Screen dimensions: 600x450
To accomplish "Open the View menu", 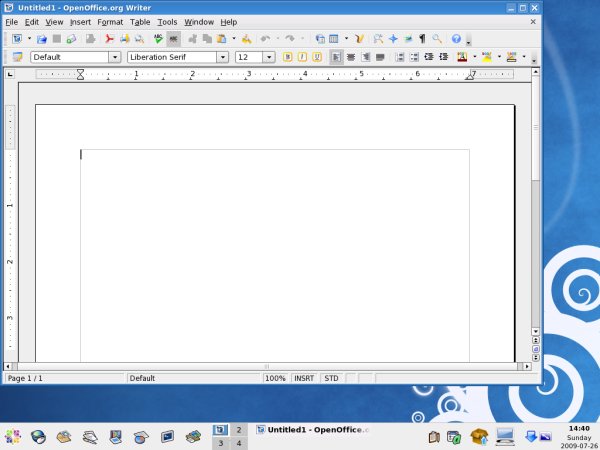I will pyautogui.click(x=54, y=22).
